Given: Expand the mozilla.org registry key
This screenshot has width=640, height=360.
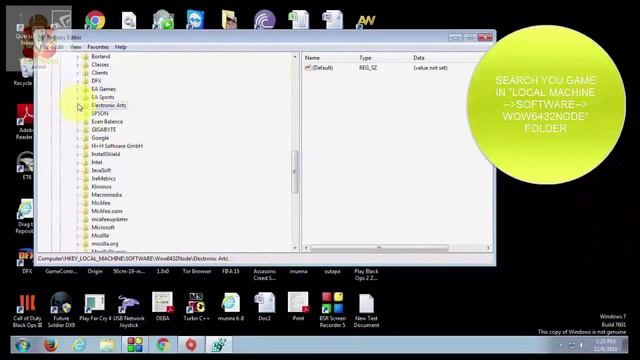Looking at the screenshot, I should 78,244.
